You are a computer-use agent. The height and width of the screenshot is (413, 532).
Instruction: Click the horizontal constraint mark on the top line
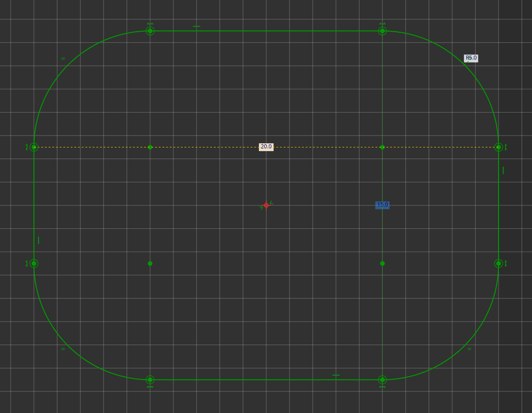pyautogui.click(x=197, y=26)
